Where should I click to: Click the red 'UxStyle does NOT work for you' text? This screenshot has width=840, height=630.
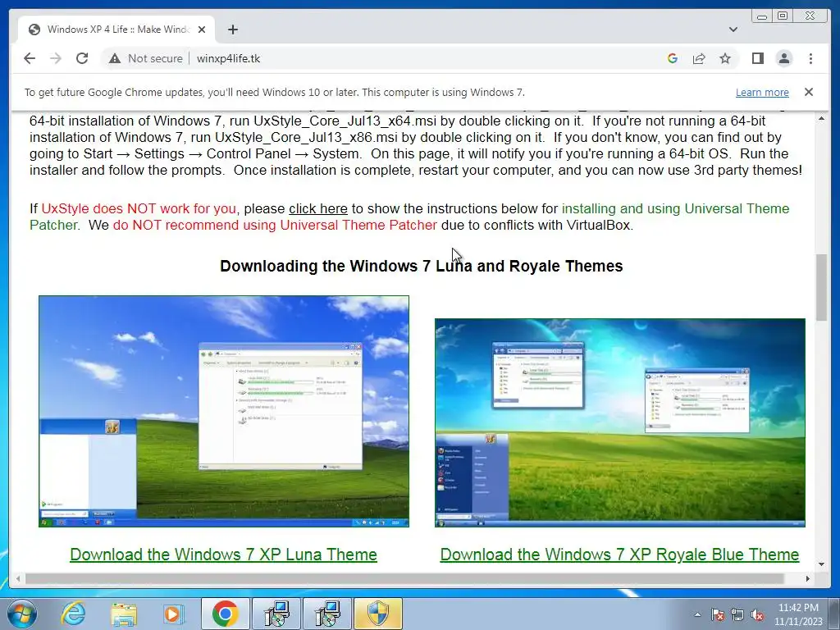pyautogui.click(x=139, y=208)
